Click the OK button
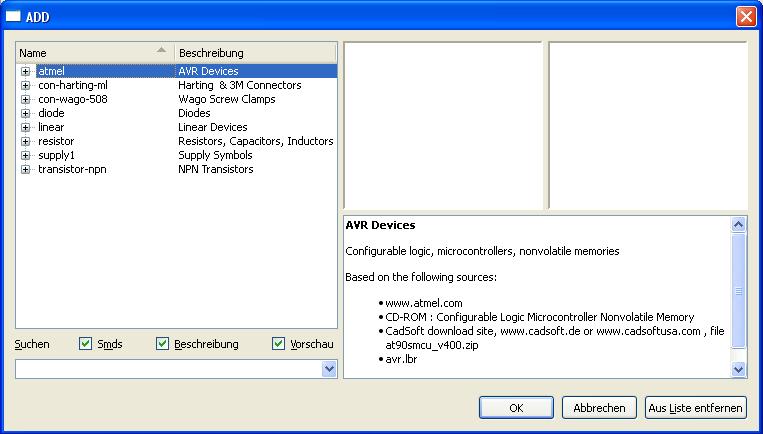 pyautogui.click(x=516, y=408)
